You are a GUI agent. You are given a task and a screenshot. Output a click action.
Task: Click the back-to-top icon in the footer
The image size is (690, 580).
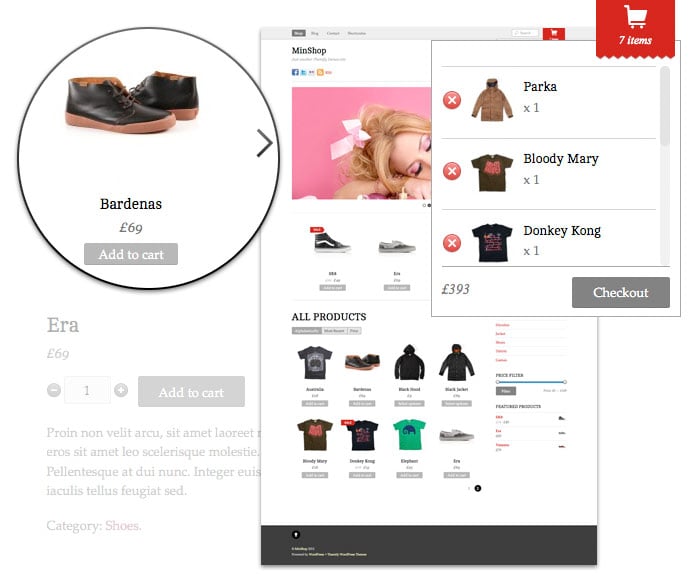[296, 535]
